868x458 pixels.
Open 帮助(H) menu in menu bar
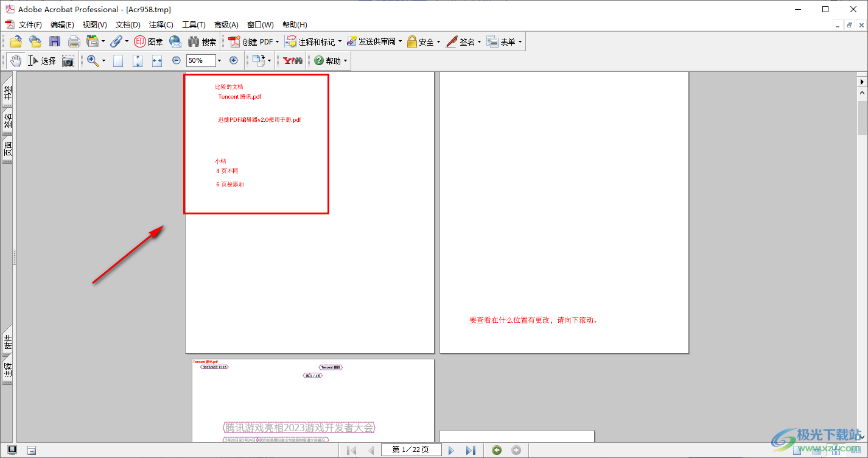click(295, 25)
